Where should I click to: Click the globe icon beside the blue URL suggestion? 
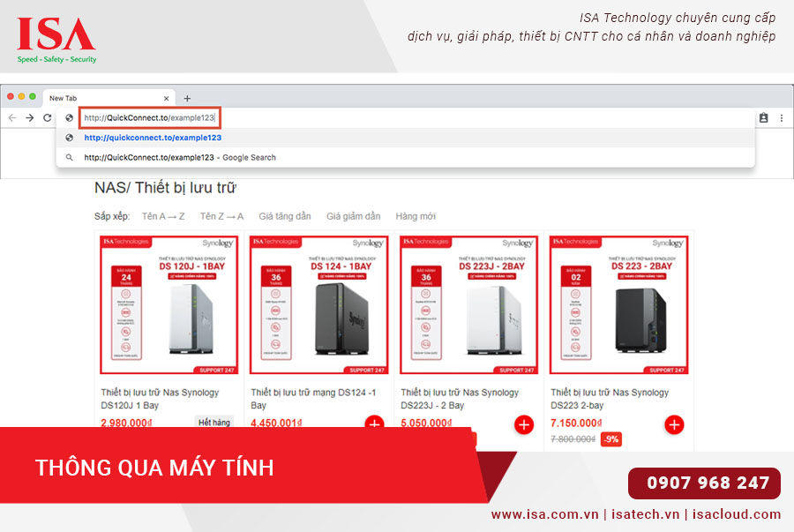[70, 138]
